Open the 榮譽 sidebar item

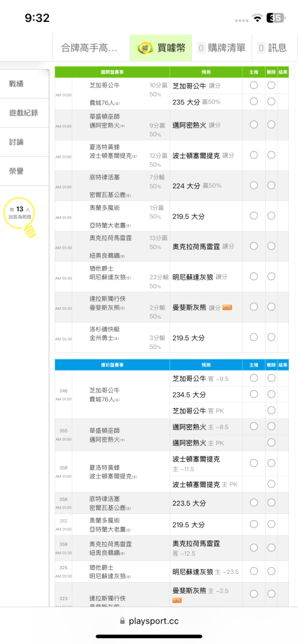tap(25, 171)
